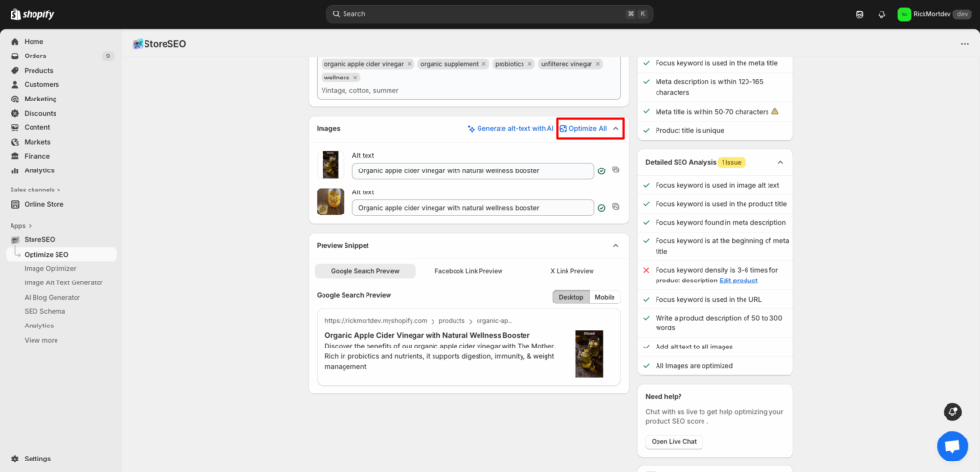Collapse the Images section chevron
The height and width of the screenshot is (472, 980).
pos(616,128)
